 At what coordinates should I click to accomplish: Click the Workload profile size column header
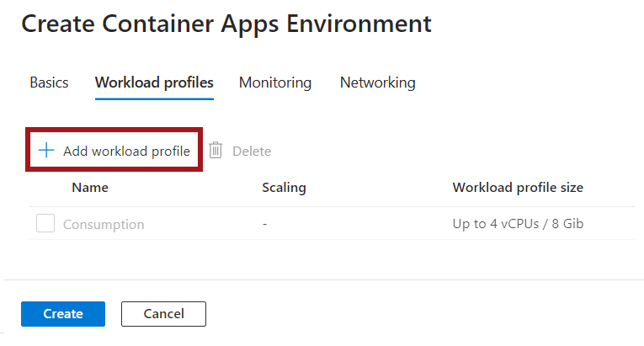[x=518, y=188]
